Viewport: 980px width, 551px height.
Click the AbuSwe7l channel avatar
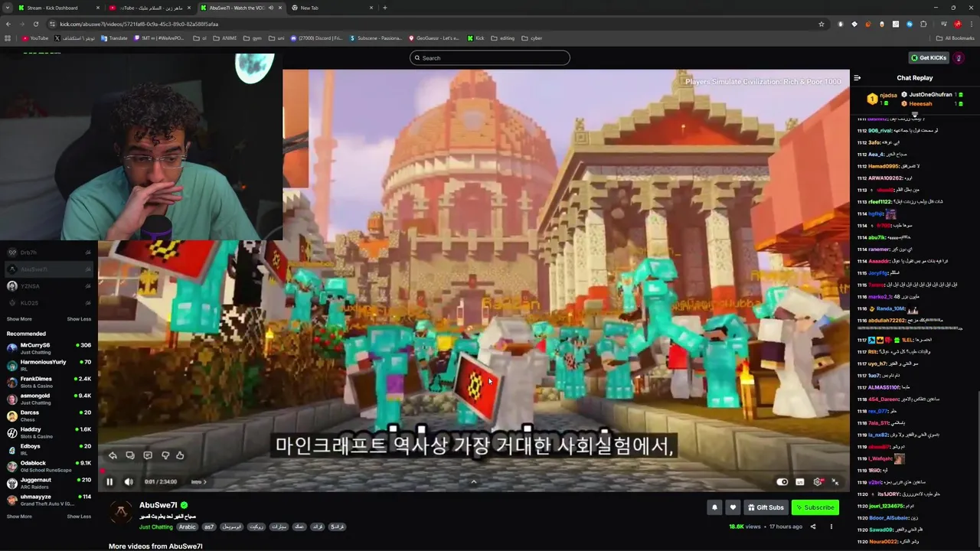pyautogui.click(x=121, y=513)
